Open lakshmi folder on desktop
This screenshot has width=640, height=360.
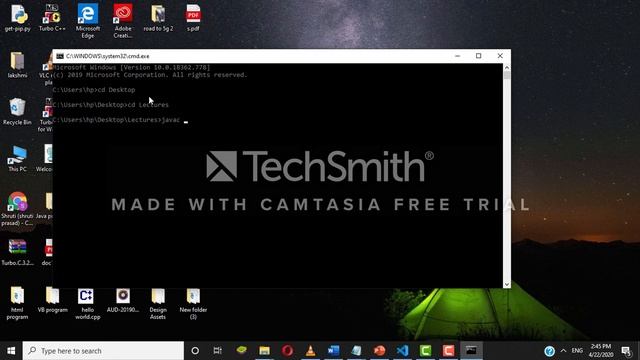click(x=17, y=64)
